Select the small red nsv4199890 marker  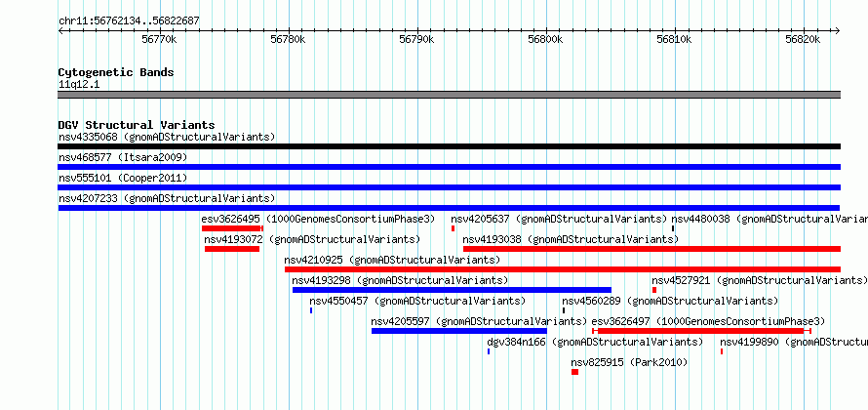722,351
